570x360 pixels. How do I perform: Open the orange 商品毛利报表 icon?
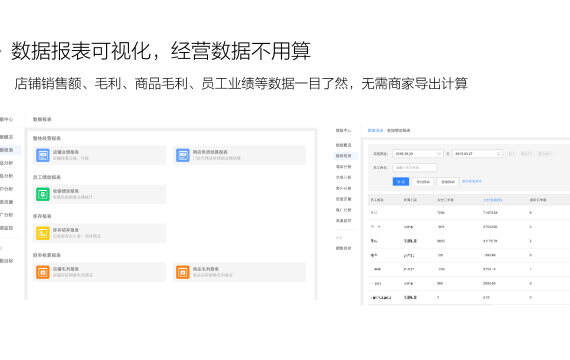pyautogui.click(x=182, y=272)
